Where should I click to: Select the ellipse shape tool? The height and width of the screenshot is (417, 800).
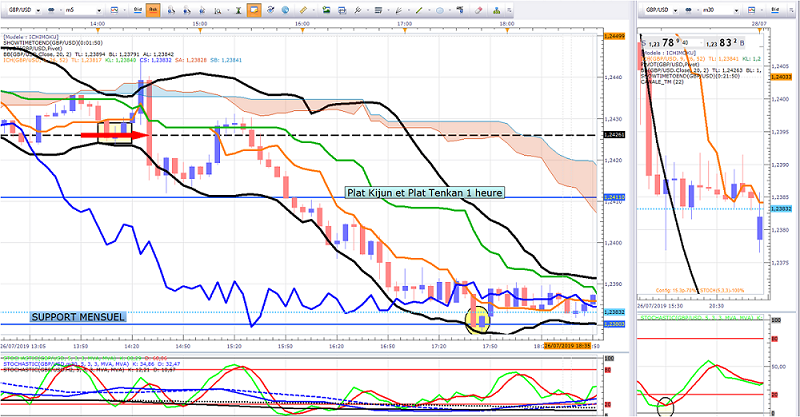click(x=440, y=10)
